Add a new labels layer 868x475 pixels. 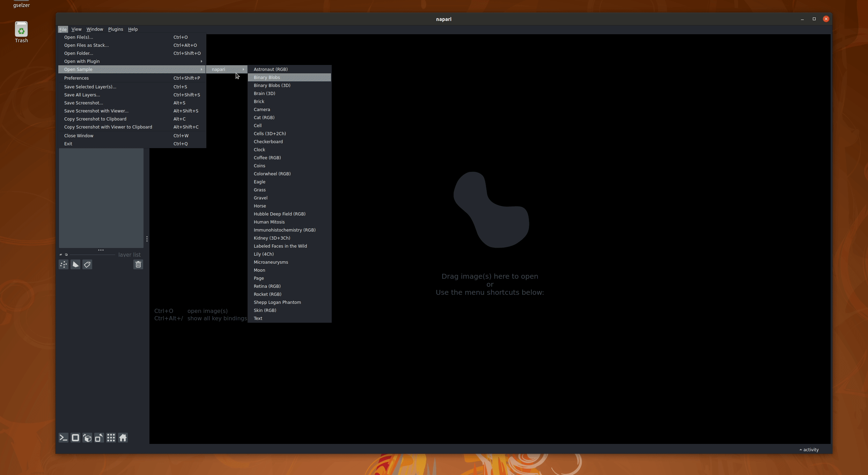click(x=87, y=264)
